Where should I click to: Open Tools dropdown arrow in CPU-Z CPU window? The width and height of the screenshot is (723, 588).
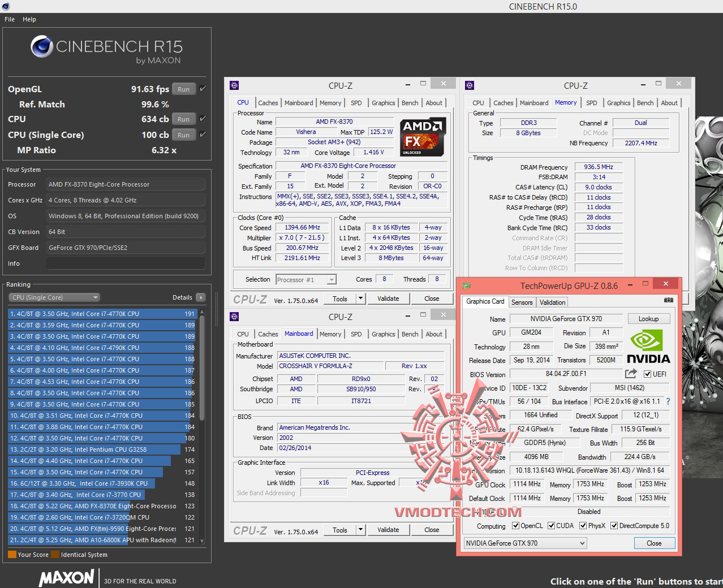click(x=360, y=299)
